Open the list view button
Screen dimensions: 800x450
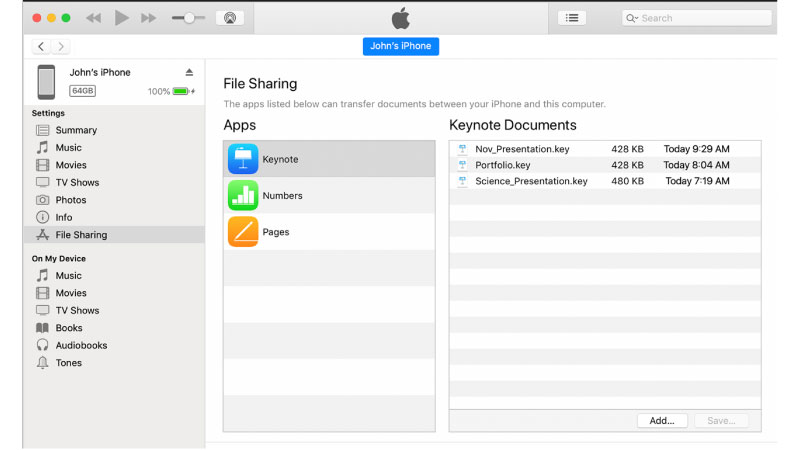[572, 18]
